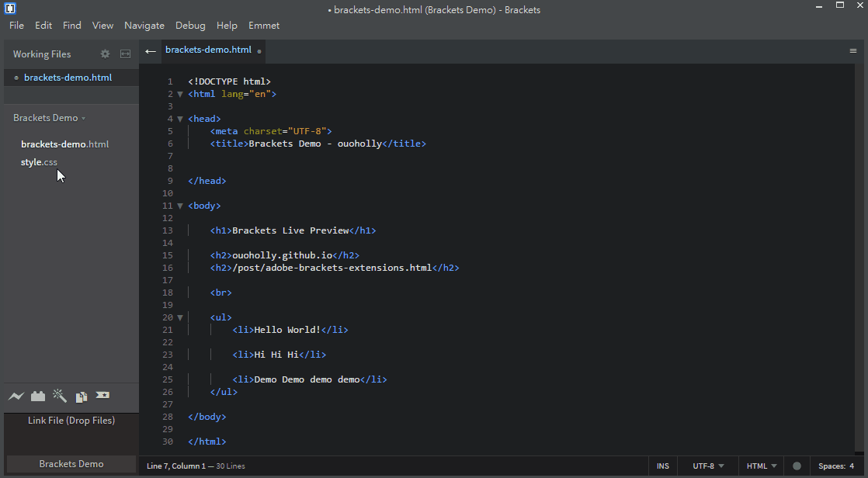This screenshot has height=478, width=868.
Task: Click the magic wand icon in sidebar
Action: tap(60, 397)
